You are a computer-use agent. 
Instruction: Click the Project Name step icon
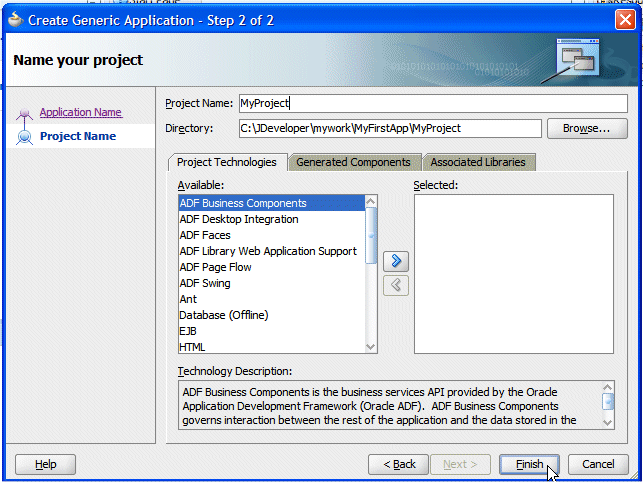pyautogui.click(x=24, y=137)
